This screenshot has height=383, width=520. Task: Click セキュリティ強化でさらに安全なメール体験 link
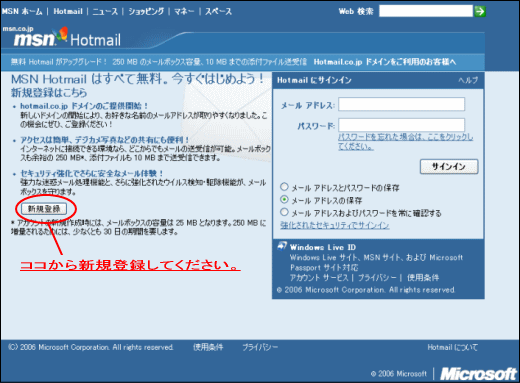[92, 173]
